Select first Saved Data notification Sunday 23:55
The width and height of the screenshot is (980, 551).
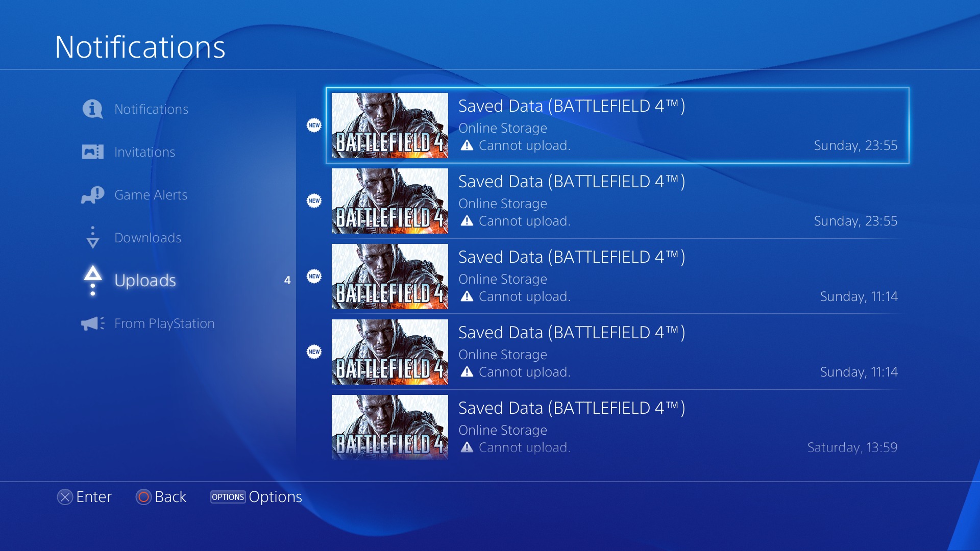click(x=618, y=126)
